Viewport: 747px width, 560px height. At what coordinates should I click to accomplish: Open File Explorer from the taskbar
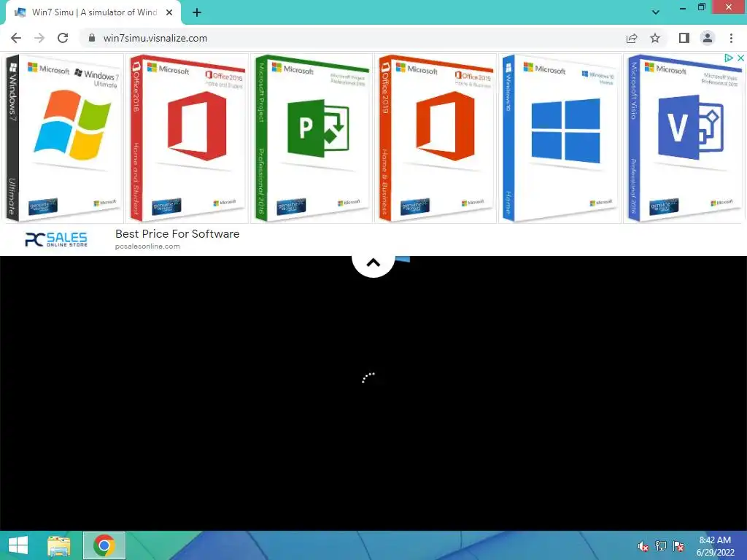click(x=59, y=545)
